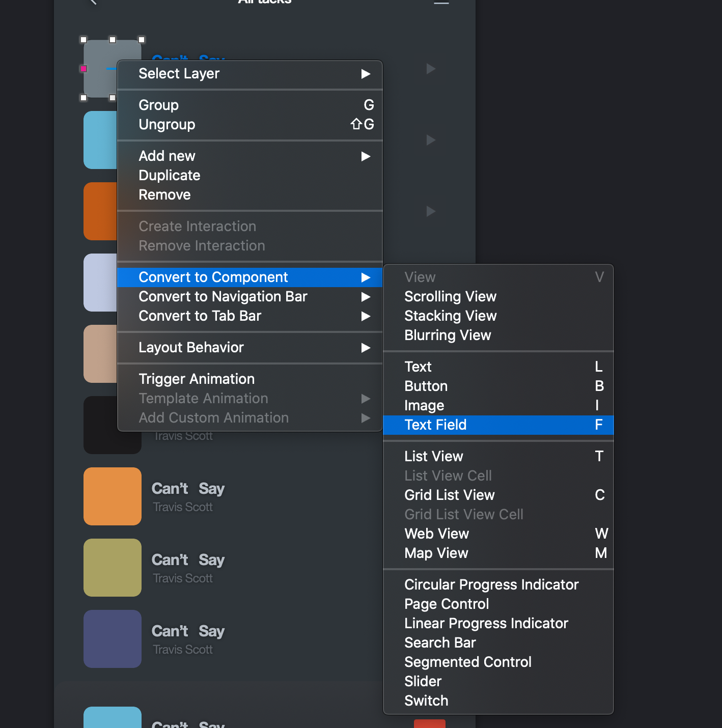The height and width of the screenshot is (728, 722).
Task: Click the dark purple album cover thumbnail
Action: (x=113, y=639)
